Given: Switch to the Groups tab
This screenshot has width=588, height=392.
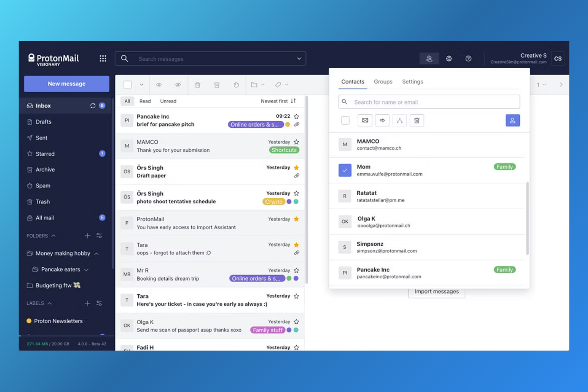Looking at the screenshot, I should (x=383, y=82).
